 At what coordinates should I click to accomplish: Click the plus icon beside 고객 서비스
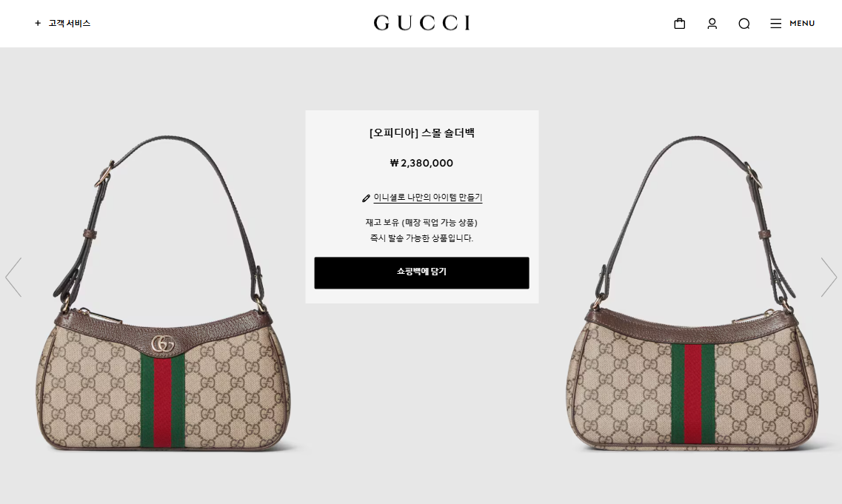38,23
